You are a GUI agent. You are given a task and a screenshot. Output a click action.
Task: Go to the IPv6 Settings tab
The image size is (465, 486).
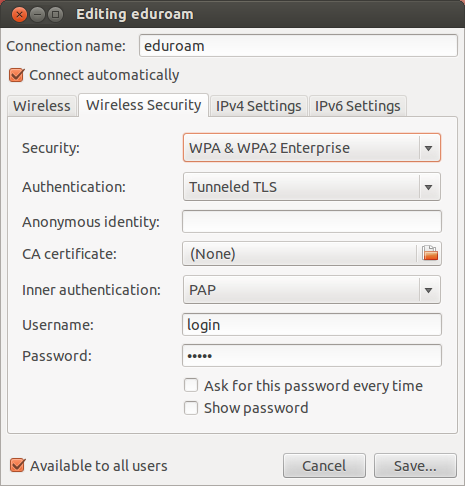(358, 106)
